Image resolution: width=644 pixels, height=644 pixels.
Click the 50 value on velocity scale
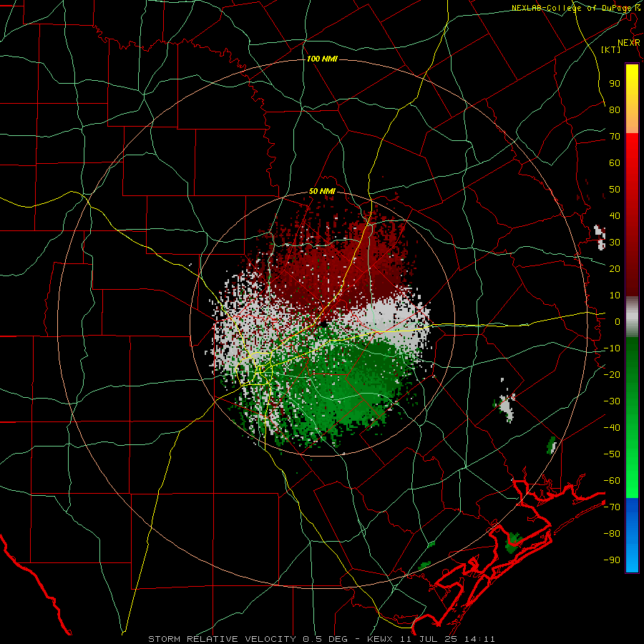(x=615, y=190)
